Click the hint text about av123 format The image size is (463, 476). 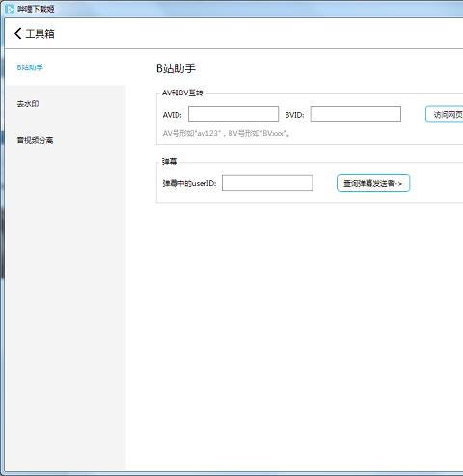[226, 133]
